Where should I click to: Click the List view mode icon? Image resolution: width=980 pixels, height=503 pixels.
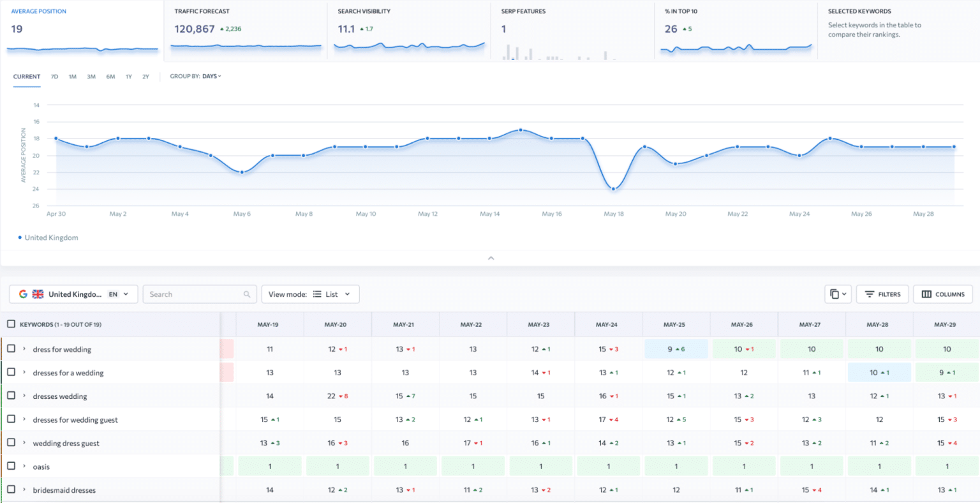pos(317,294)
